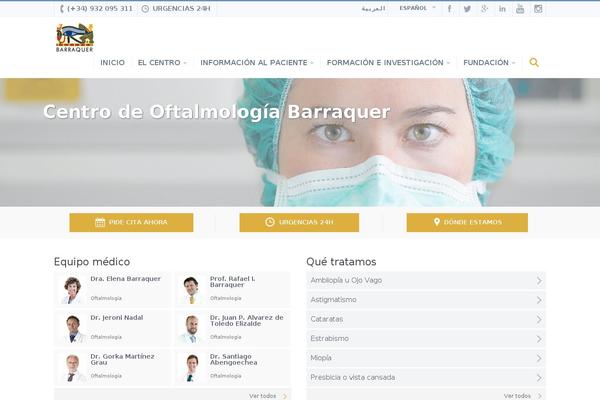Open the Instagram icon
The height and width of the screenshot is (400, 600).
538,8
